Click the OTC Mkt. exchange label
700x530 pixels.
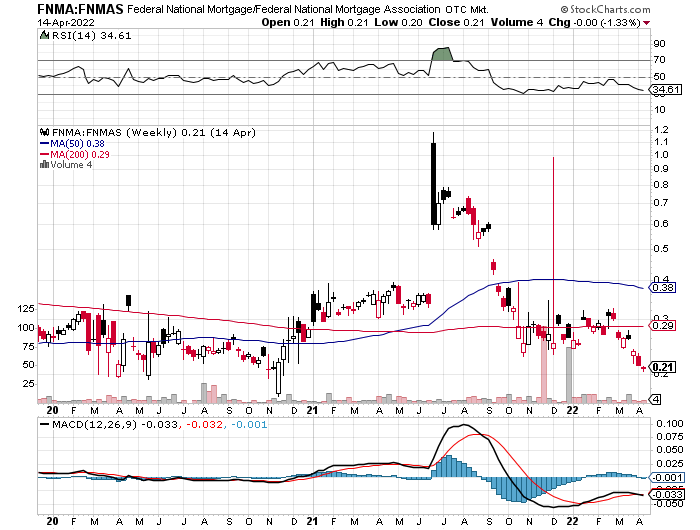coord(467,9)
